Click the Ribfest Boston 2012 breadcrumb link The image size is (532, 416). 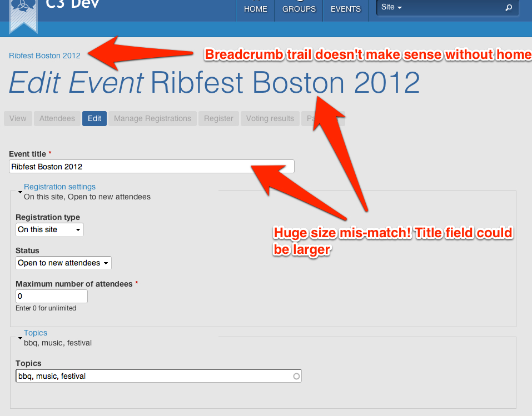(x=44, y=56)
